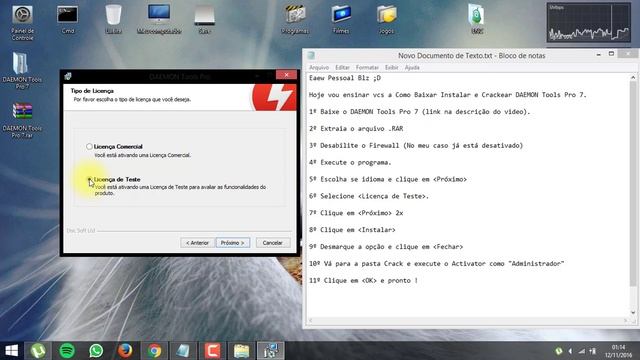The height and width of the screenshot is (360, 640).
Task: Select the recycle bin desktop icon
Action: tap(113, 20)
